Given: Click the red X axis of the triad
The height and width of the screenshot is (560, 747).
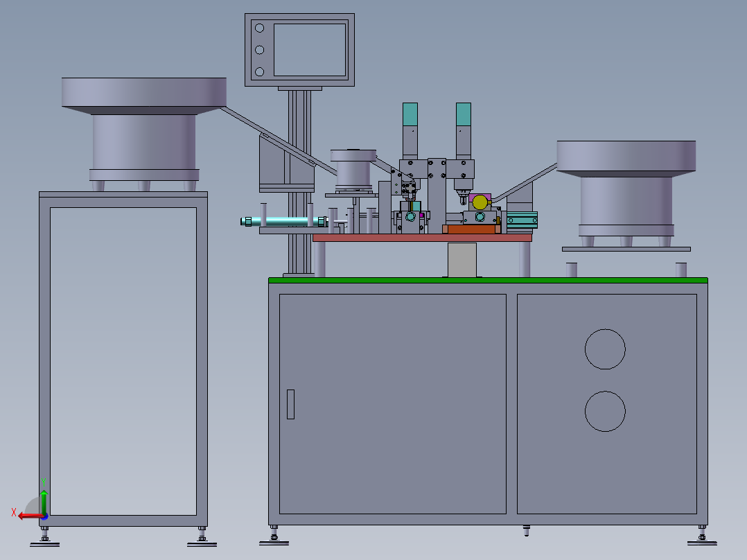Looking at the screenshot, I should (x=30, y=516).
